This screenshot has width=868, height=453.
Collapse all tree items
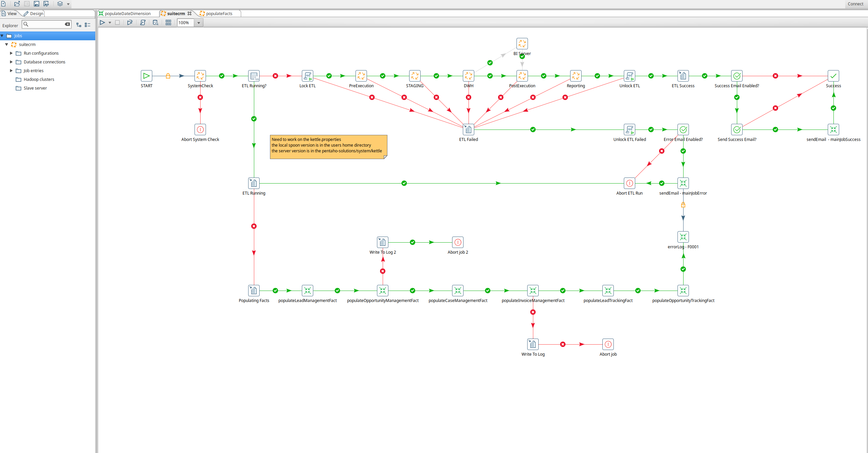tap(88, 24)
